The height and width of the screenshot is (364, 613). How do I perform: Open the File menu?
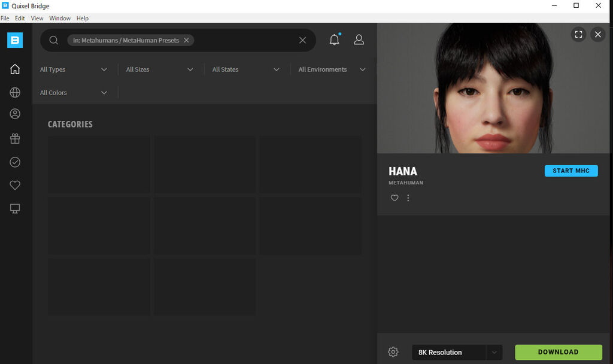tap(5, 19)
